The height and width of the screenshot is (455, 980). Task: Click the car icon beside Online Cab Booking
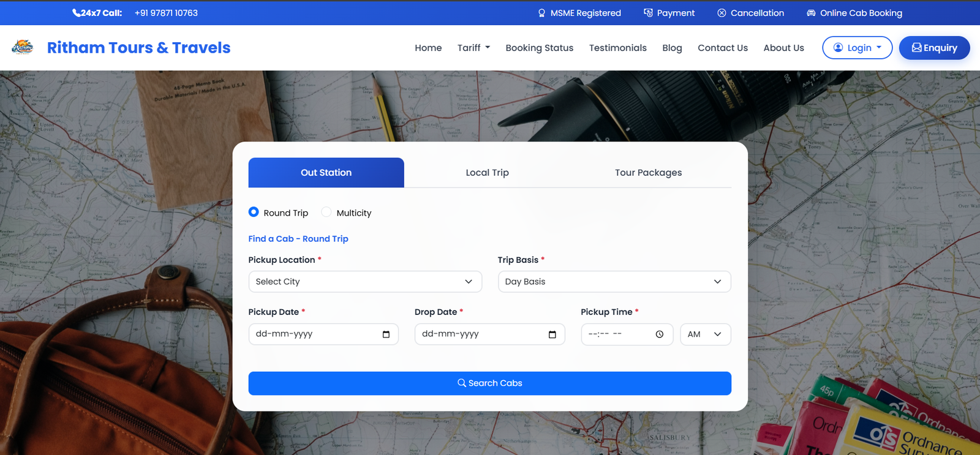(811, 13)
